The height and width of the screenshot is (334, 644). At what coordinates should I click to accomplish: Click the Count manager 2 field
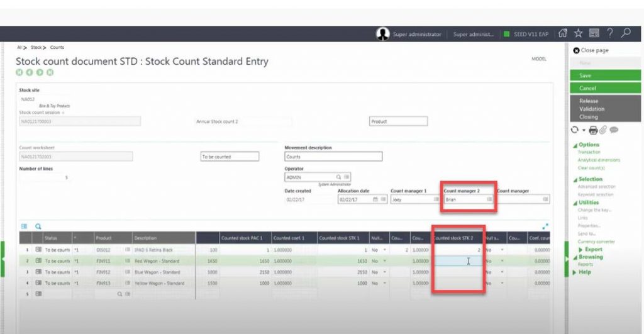464,199
